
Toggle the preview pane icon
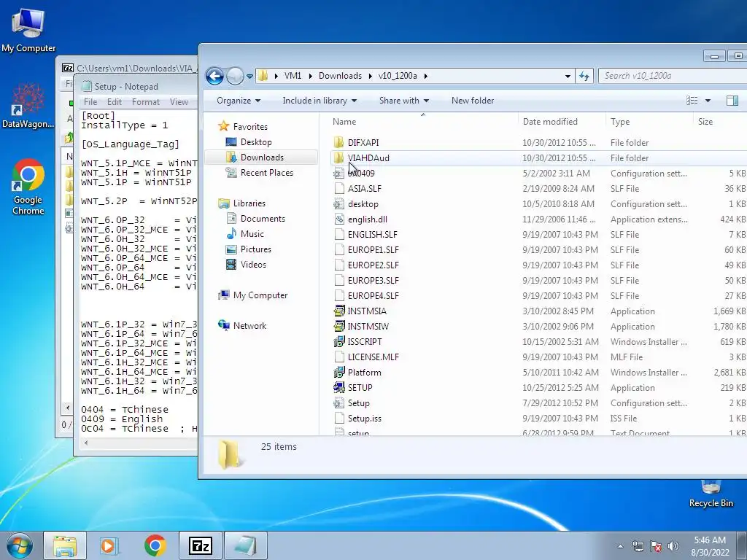(732, 101)
